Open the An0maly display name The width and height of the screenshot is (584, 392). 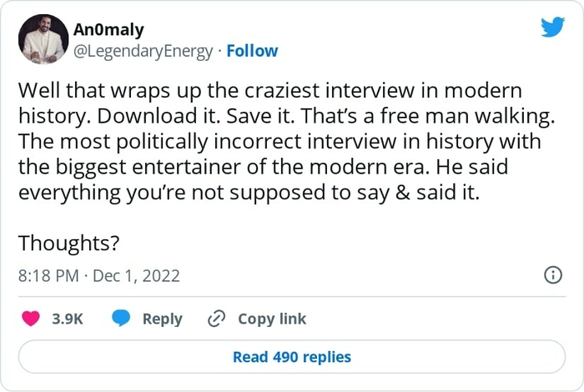pos(108,30)
